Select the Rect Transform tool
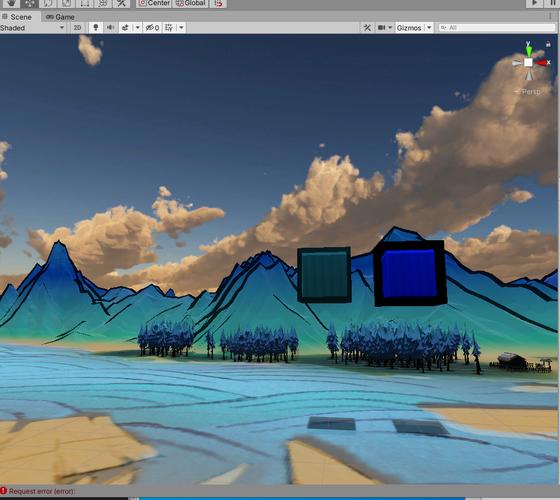The height and width of the screenshot is (500, 560). [x=85, y=3]
